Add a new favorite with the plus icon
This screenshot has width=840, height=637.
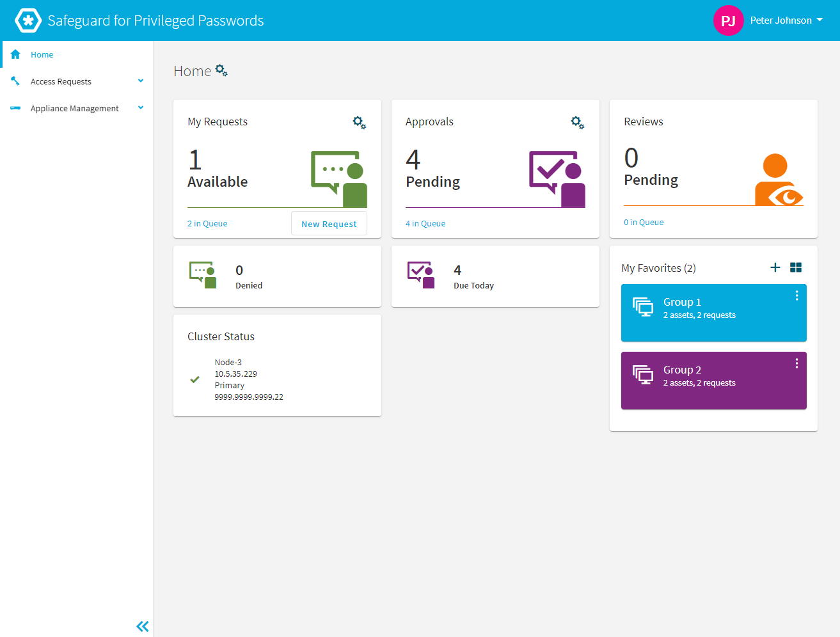point(775,267)
